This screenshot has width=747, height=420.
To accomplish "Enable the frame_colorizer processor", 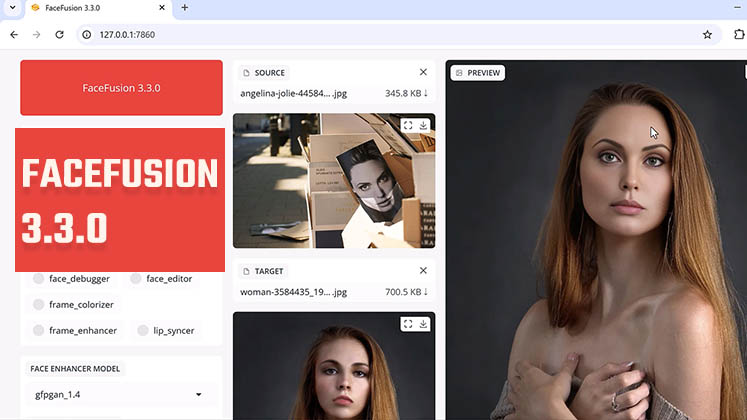I will [x=39, y=304].
